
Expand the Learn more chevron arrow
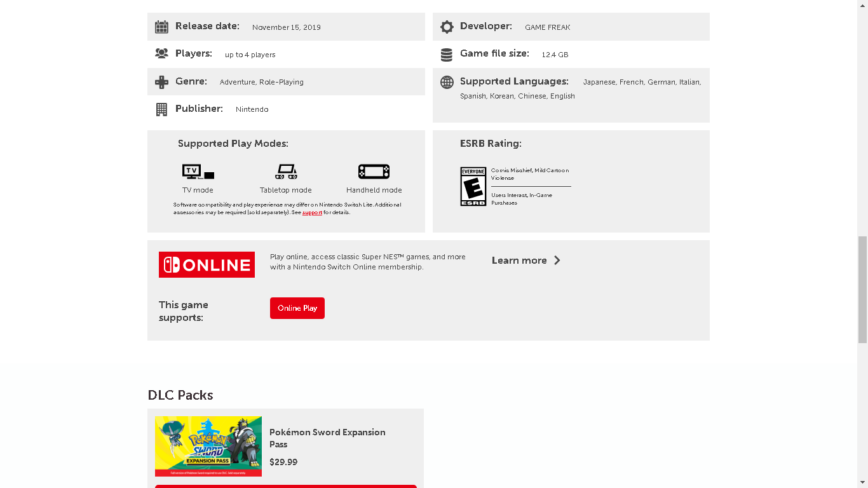tap(557, 261)
